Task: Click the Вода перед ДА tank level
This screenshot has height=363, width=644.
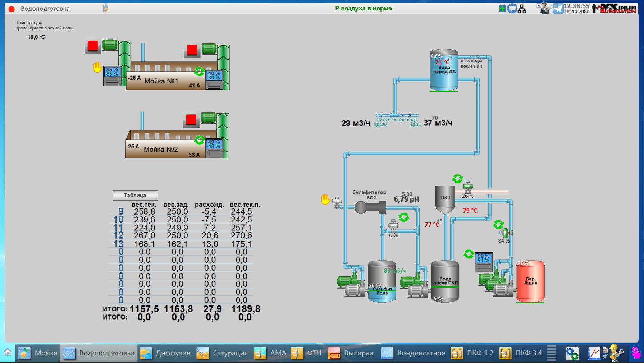Action: pyautogui.click(x=444, y=70)
